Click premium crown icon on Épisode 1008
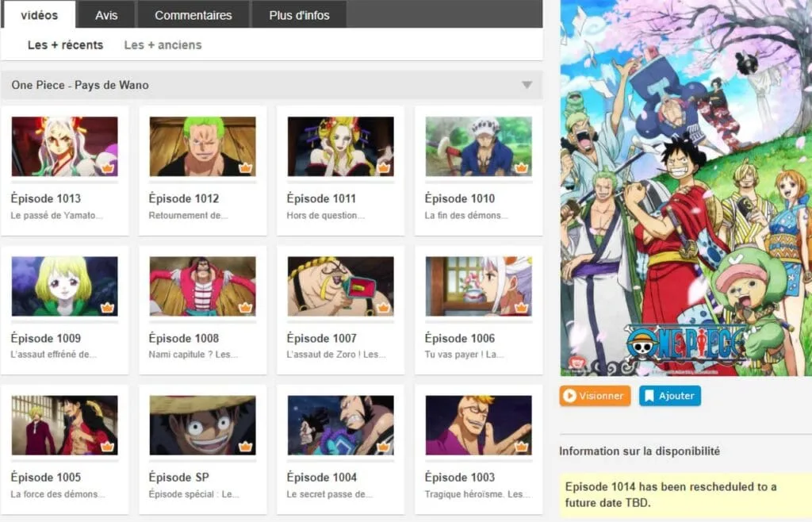This screenshot has width=812, height=522. 245,308
